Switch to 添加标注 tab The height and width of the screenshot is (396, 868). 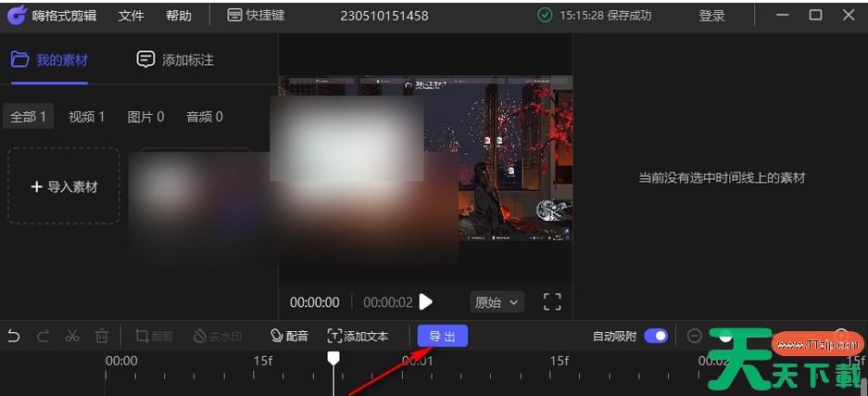pyautogui.click(x=175, y=59)
